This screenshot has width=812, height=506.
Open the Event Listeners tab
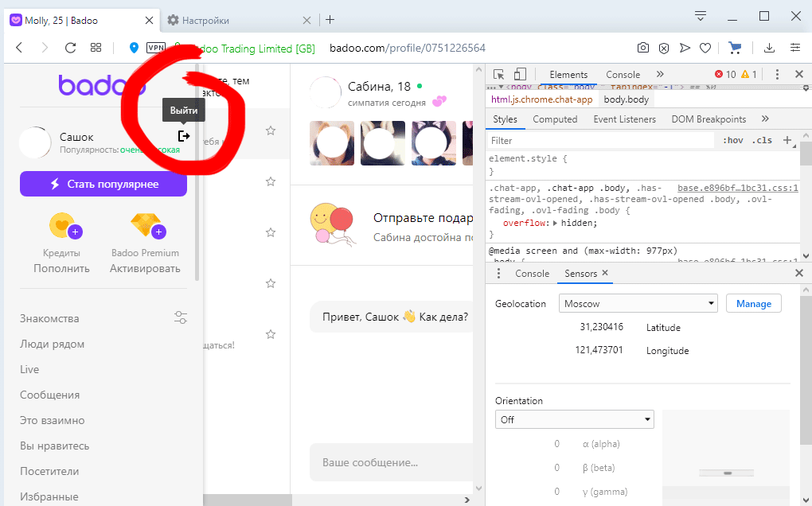pos(624,119)
